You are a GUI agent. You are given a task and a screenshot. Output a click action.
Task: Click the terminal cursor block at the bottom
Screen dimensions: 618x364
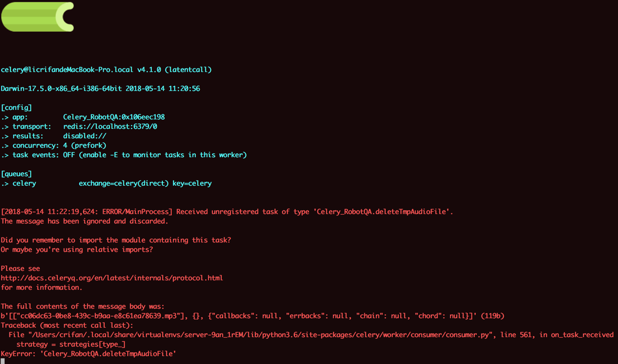coord(3,361)
